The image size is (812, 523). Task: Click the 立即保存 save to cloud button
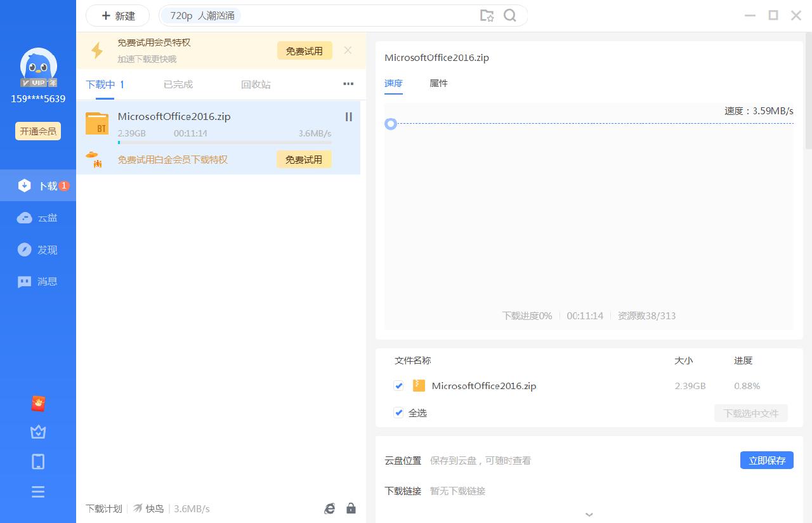(766, 460)
